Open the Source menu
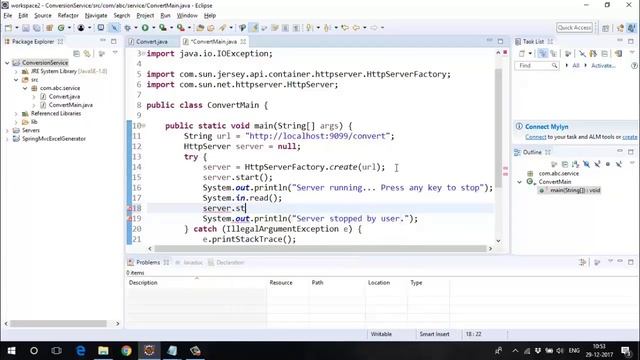The height and width of the screenshot is (360, 640). 43,16
